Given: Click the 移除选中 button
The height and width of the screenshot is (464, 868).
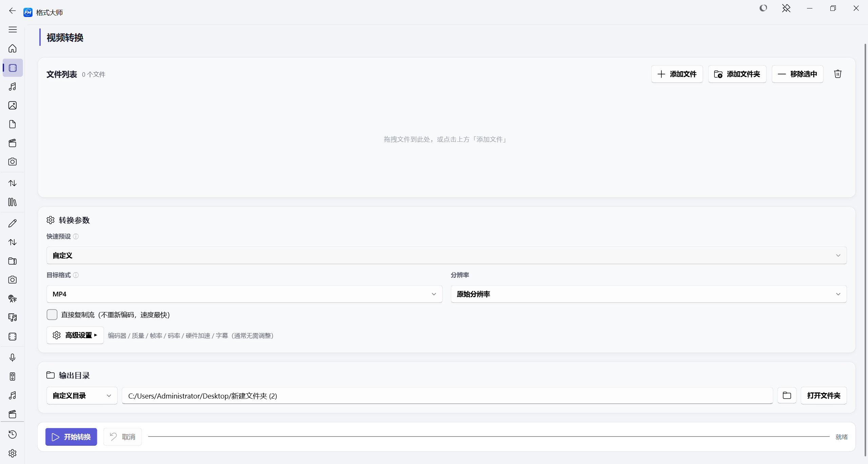Looking at the screenshot, I should 797,74.
